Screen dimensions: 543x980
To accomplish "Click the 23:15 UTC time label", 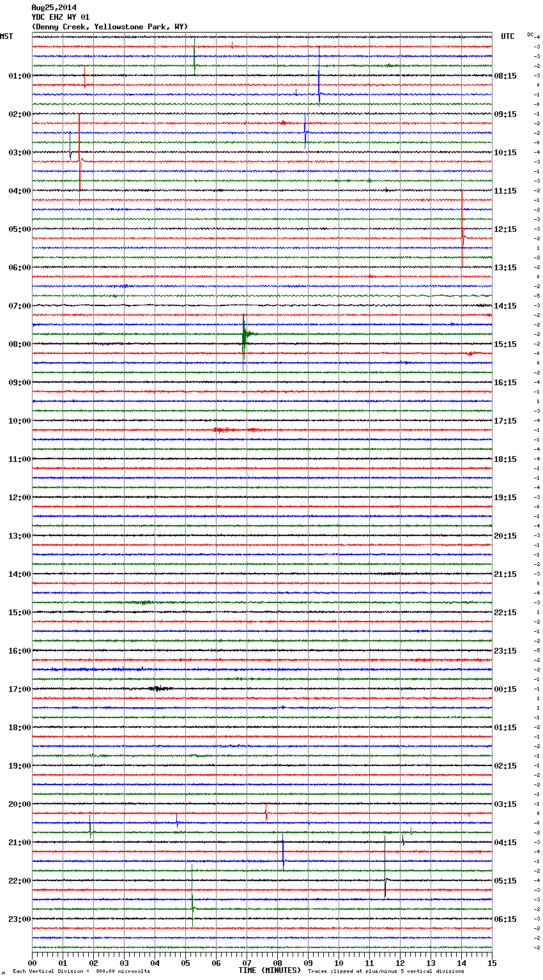I will click(505, 651).
